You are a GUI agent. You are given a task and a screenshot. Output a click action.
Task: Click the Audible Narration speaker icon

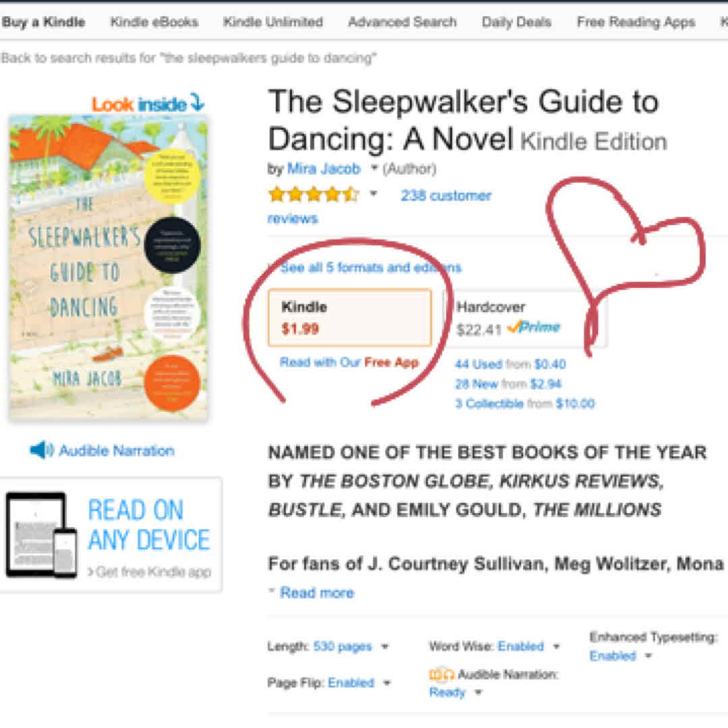(x=42, y=450)
